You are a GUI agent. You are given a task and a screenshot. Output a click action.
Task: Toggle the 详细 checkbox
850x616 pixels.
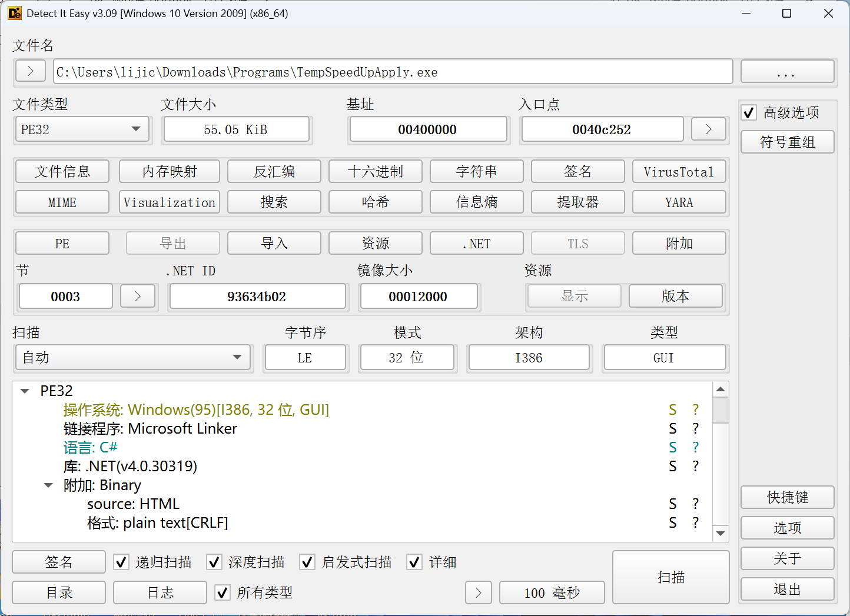click(414, 562)
